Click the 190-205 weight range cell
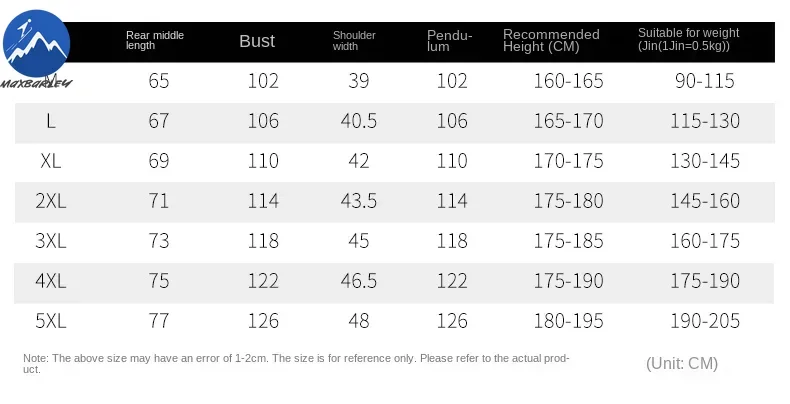 [707, 321]
